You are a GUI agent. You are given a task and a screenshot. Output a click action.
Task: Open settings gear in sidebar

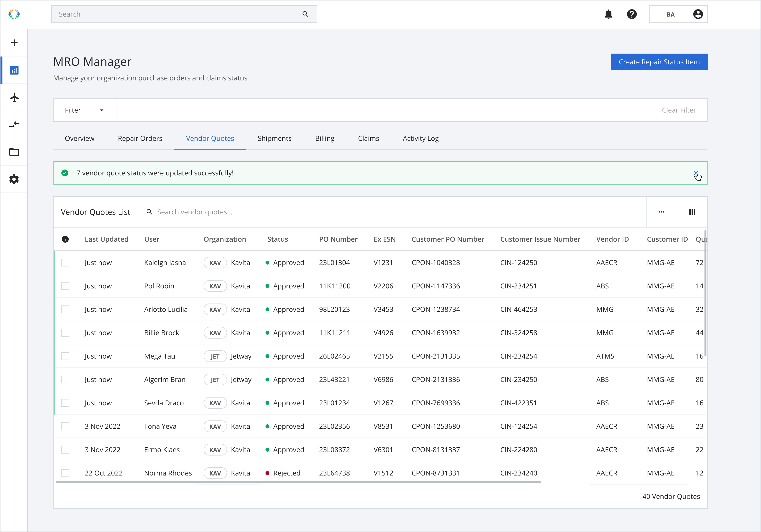coord(14,179)
